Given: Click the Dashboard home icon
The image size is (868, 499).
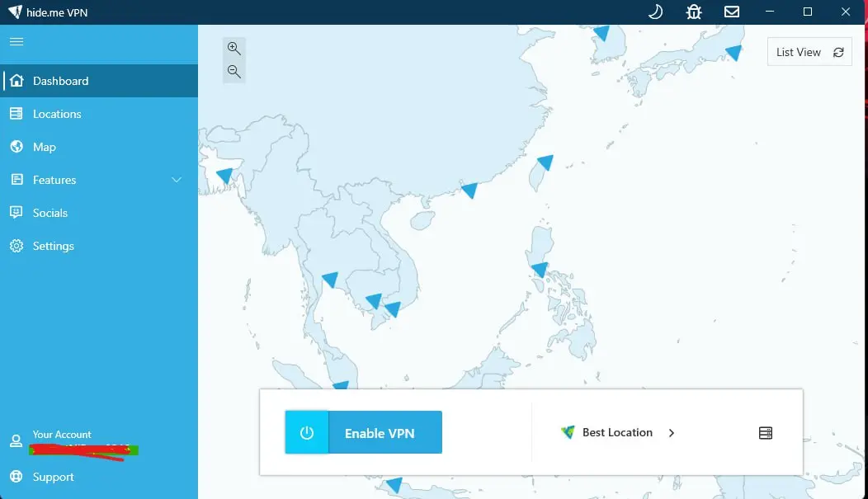Looking at the screenshot, I should click(17, 81).
